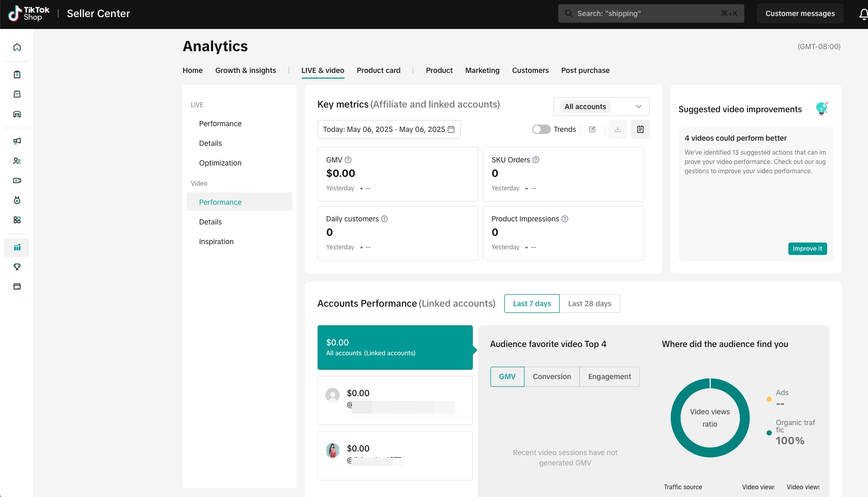Click the search bar field
Image resolution: width=868 pixels, height=497 pixels.
tap(650, 13)
